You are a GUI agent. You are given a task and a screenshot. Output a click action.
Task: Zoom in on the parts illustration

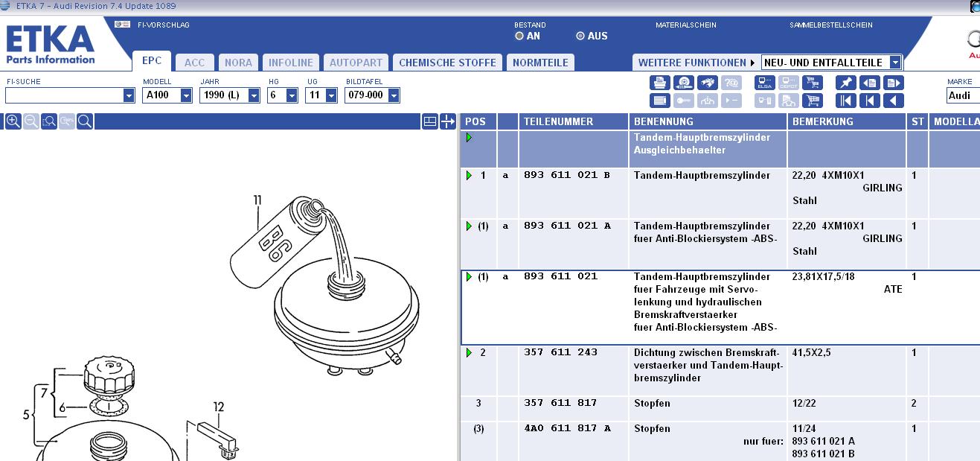coord(13,121)
